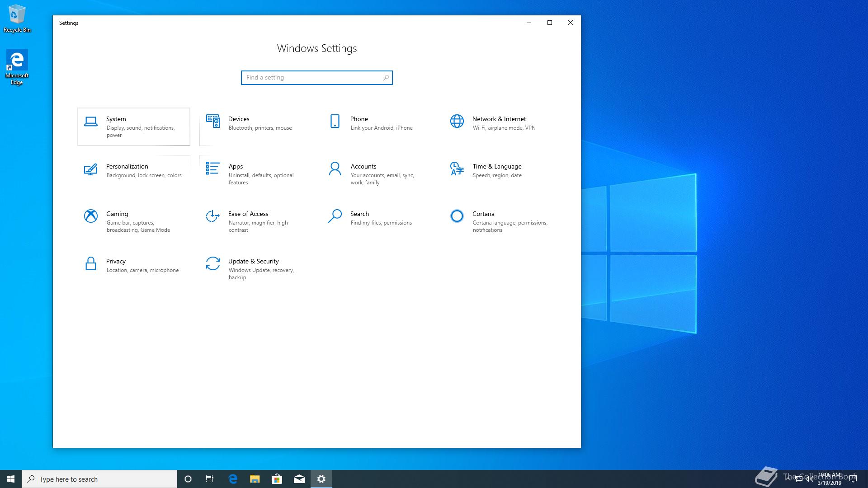Open the Phone icon in Settings
The height and width of the screenshot is (488, 868).
[335, 121]
